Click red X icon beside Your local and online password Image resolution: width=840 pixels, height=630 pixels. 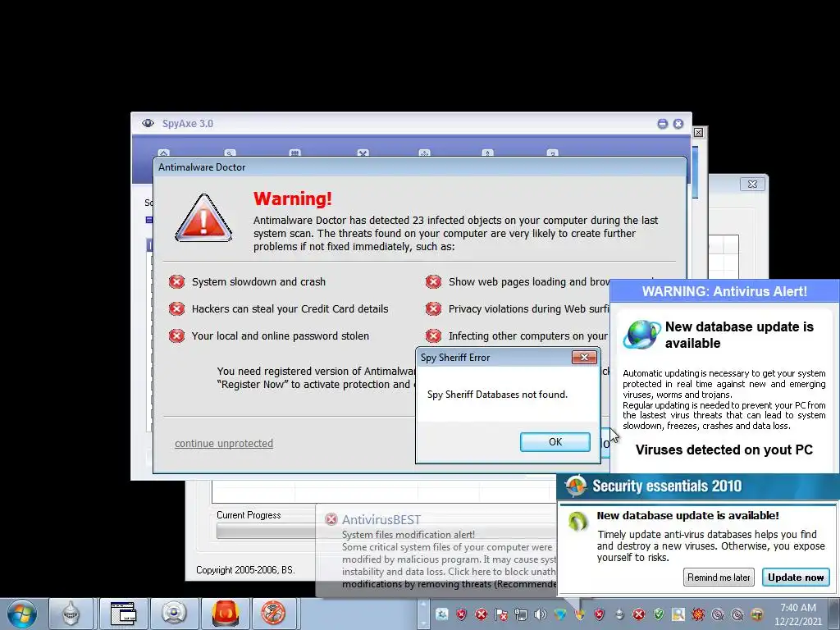(x=176, y=336)
